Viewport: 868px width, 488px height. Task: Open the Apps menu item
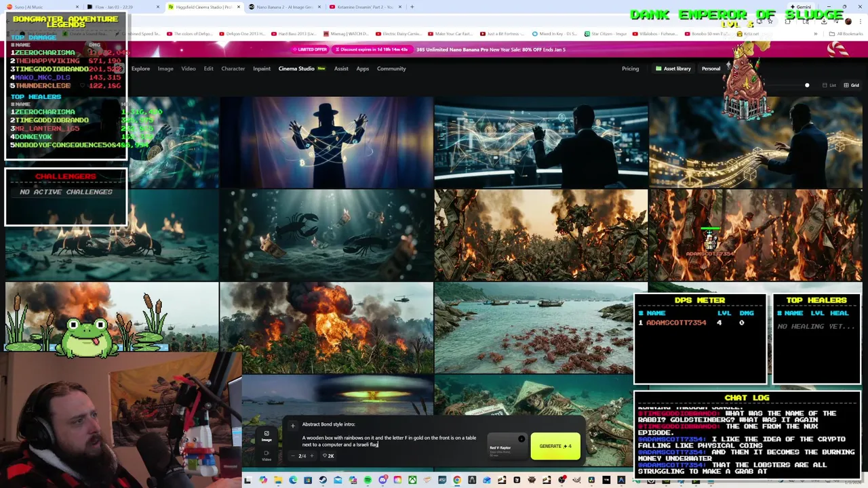pos(363,68)
